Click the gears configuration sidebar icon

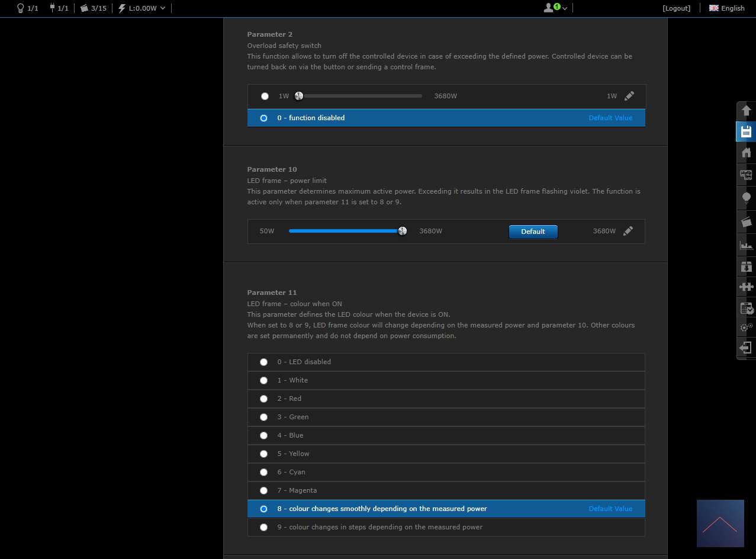click(x=746, y=327)
